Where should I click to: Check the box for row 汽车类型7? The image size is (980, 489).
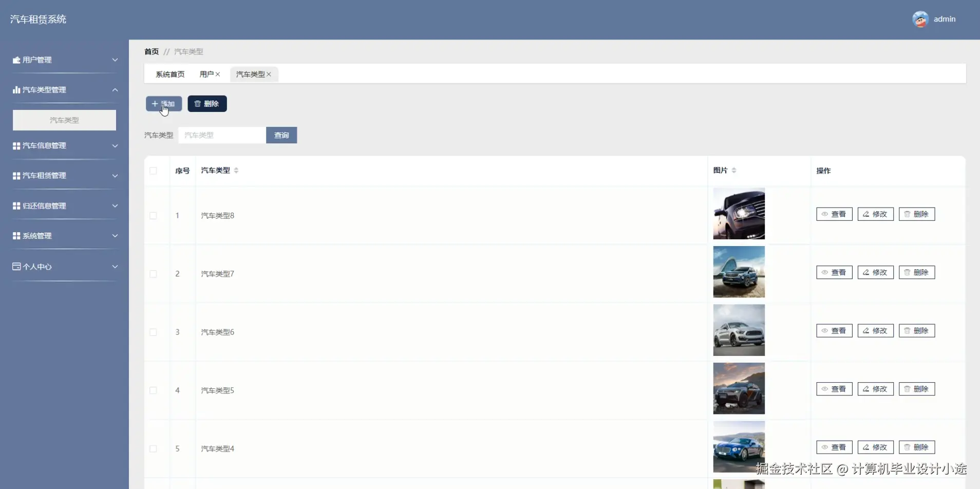click(x=153, y=274)
